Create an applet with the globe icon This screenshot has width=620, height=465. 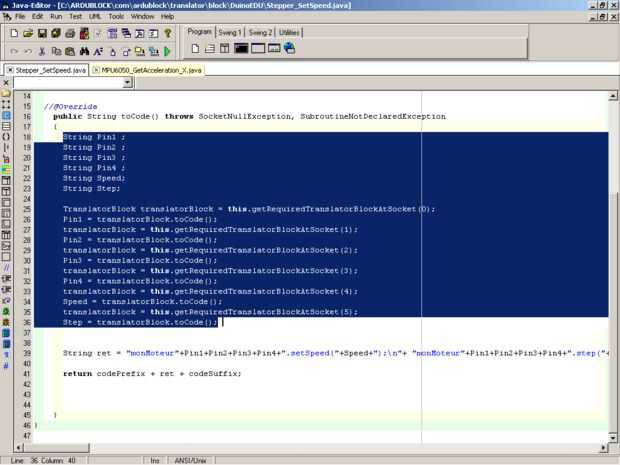pos(290,48)
